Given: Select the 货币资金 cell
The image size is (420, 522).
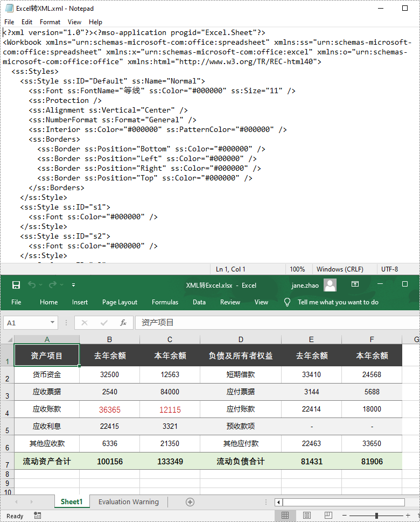Looking at the screenshot, I should tap(47, 374).
